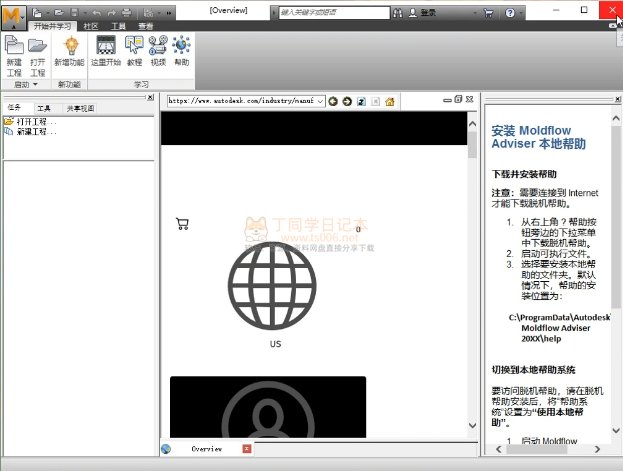Image resolution: width=623 pixels, height=471 pixels.
Task: Click the browser home icon
Action: coord(390,101)
